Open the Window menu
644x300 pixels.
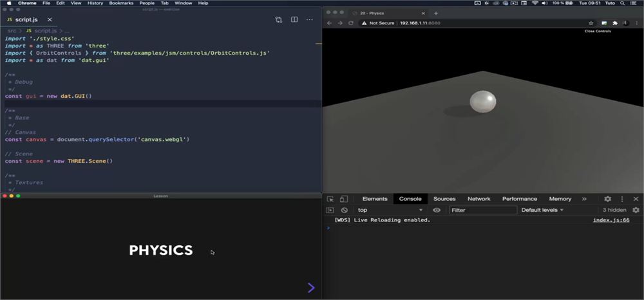183,3
